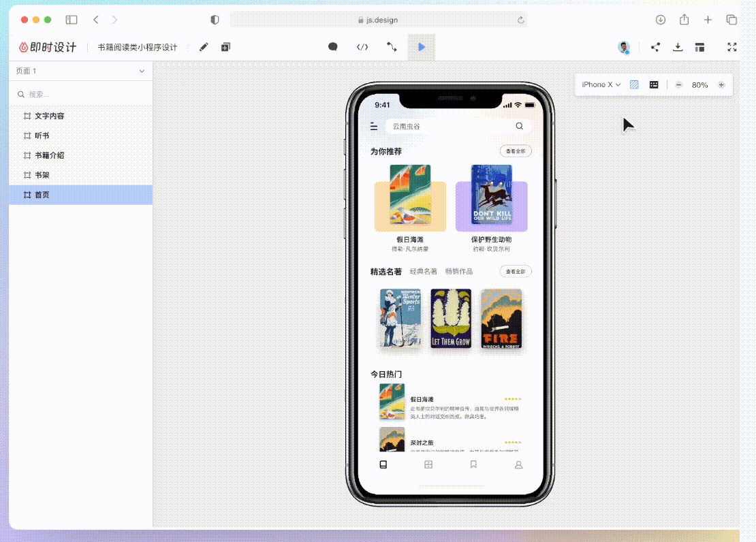The width and height of the screenshot is (756, 542).
Task: Select the bookshelf tab icon
Action: click(x=428, y=464)
